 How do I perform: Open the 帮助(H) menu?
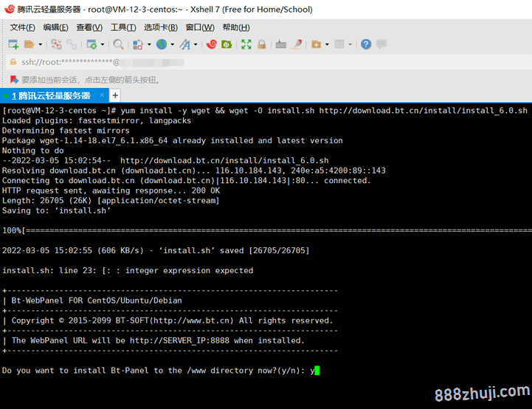coord(236,27)
